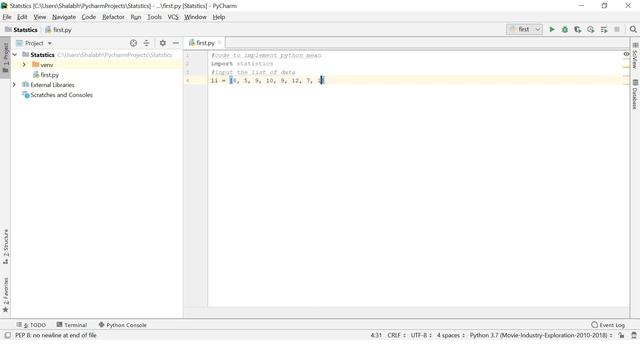The image size is (640, 360).
Task: Open the Event Log
Action: click(608, 325)
